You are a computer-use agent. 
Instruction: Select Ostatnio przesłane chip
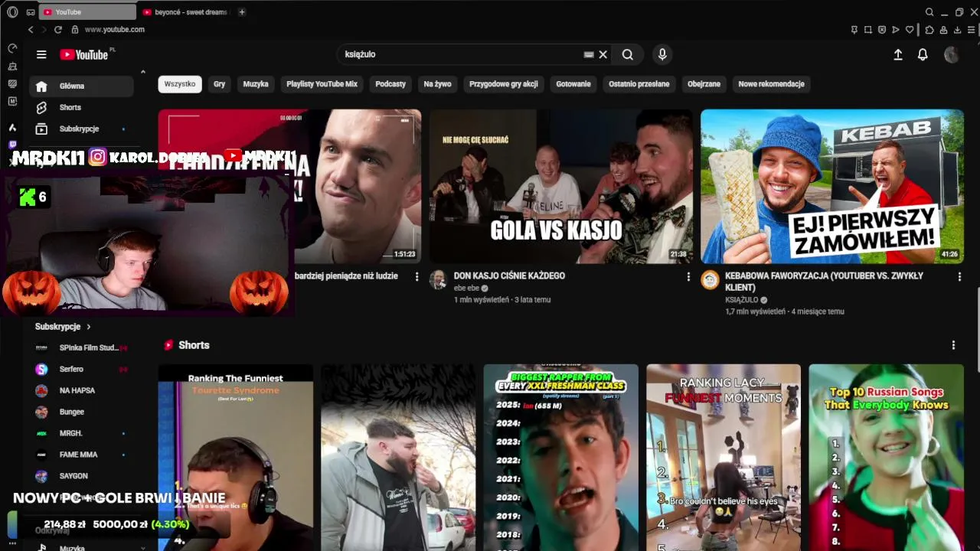click(639, 84)
